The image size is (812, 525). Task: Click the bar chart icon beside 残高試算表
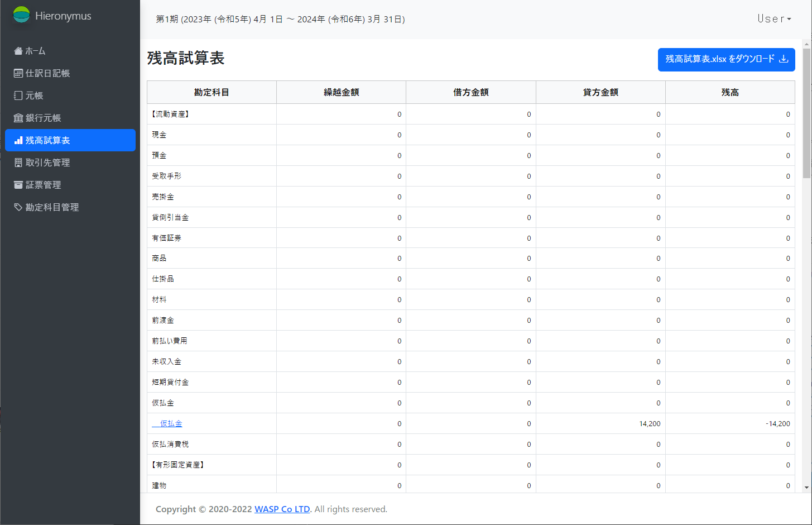[x=18, y=140]
